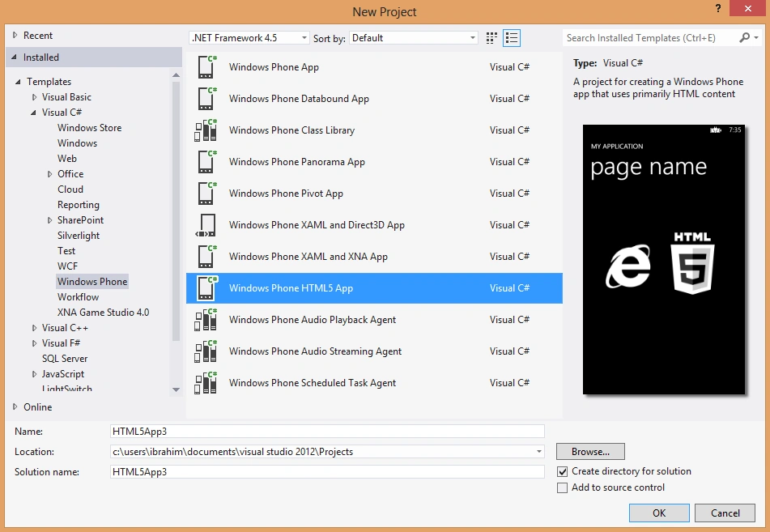This screenshot has height=532, width=770.
Task: Click the Browse... button
Action: (590, 452)
